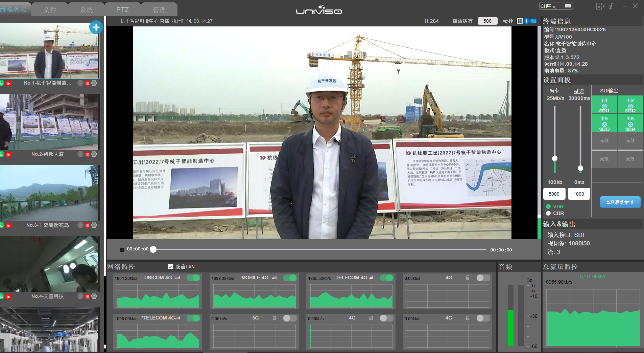The image size is (644, 353).
Task: Open gear settings for No.1-杭千智能制造
Action: tap(94, 83)
